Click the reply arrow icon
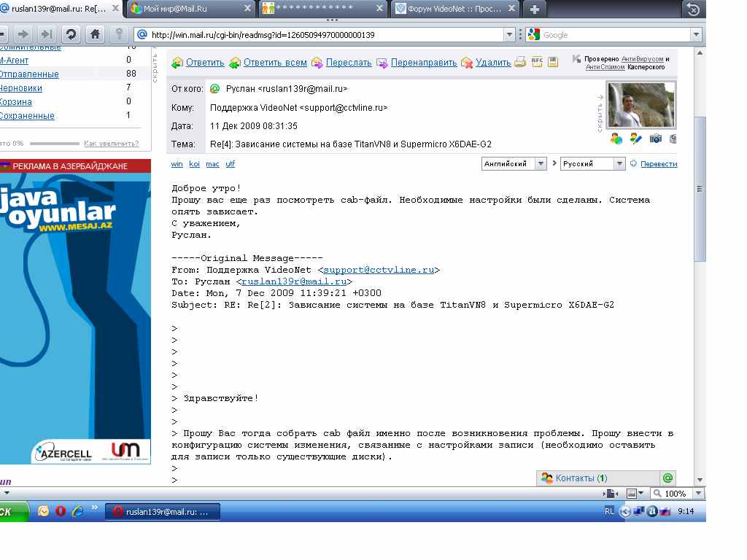Viewport: 747px width, 560px height. tap(177, 63)
